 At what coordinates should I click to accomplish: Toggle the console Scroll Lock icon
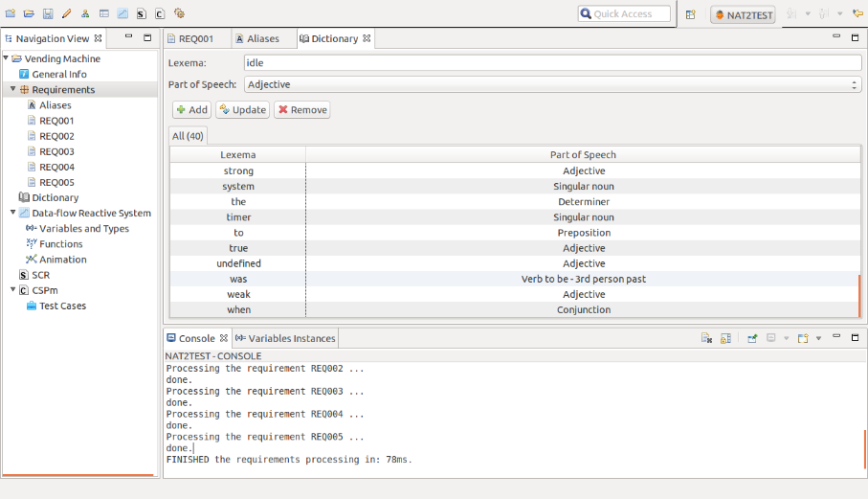(725, 338)
